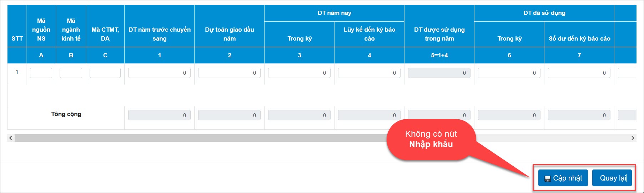The width and height of the screenshot is (644, 193).
Task: Click the Cập nhật button label
Action: 568,178
